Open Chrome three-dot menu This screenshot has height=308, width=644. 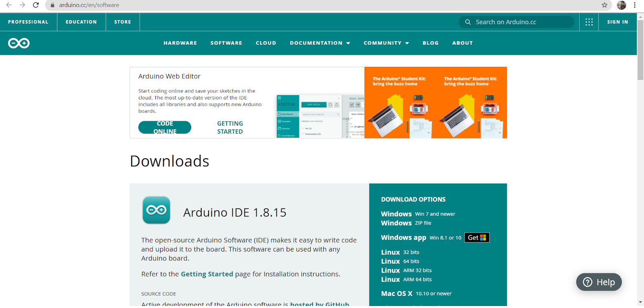click(635, 5)
